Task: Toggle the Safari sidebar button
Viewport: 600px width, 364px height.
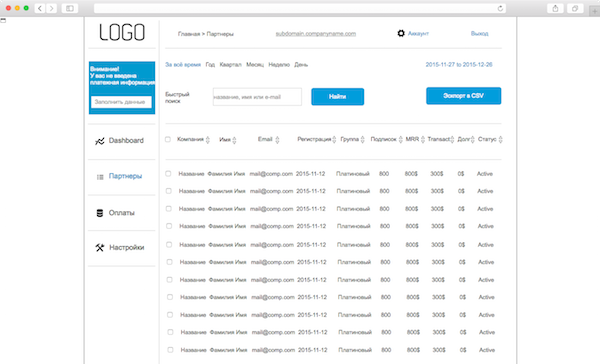Action: pos(70,8)
